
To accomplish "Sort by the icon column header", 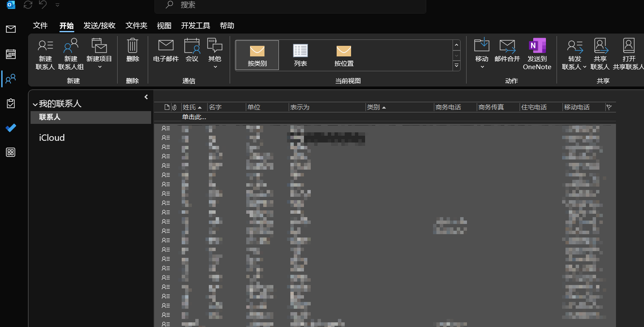I will coord(167,107).
